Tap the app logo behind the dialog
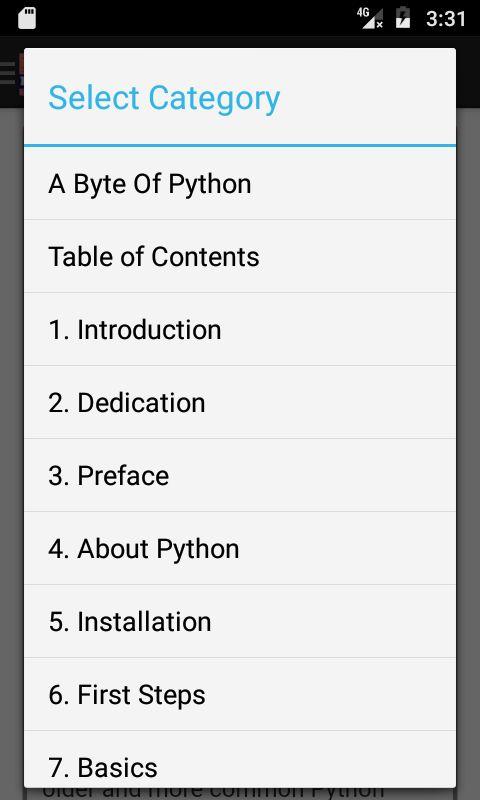 21,75
